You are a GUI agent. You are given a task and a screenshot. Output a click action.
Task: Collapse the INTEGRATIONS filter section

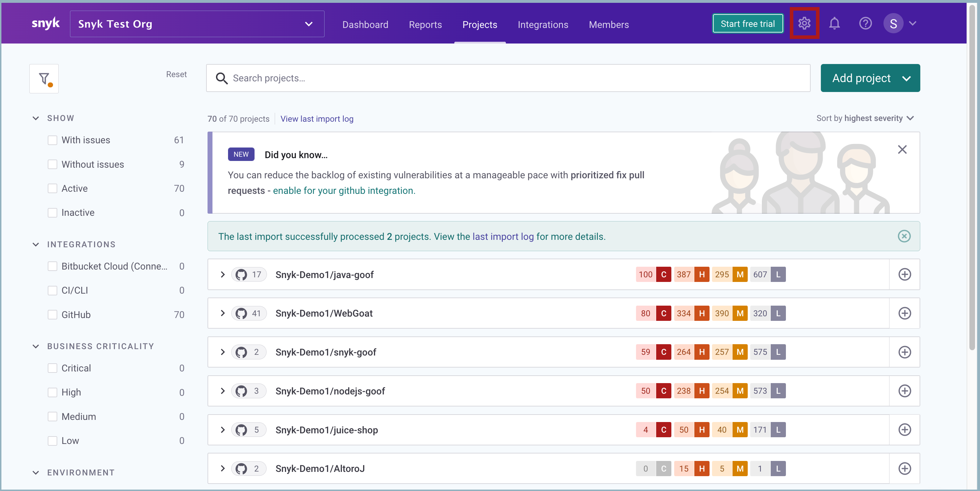click(36, 244)
